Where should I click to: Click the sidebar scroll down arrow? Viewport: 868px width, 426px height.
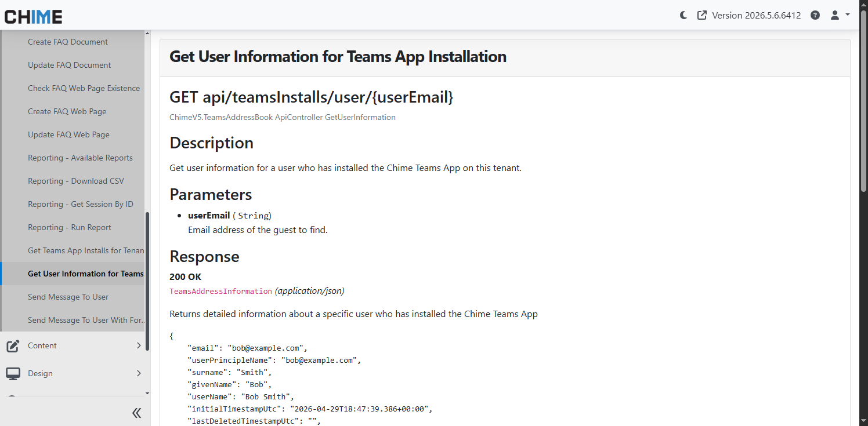click(x=147, y=393)
